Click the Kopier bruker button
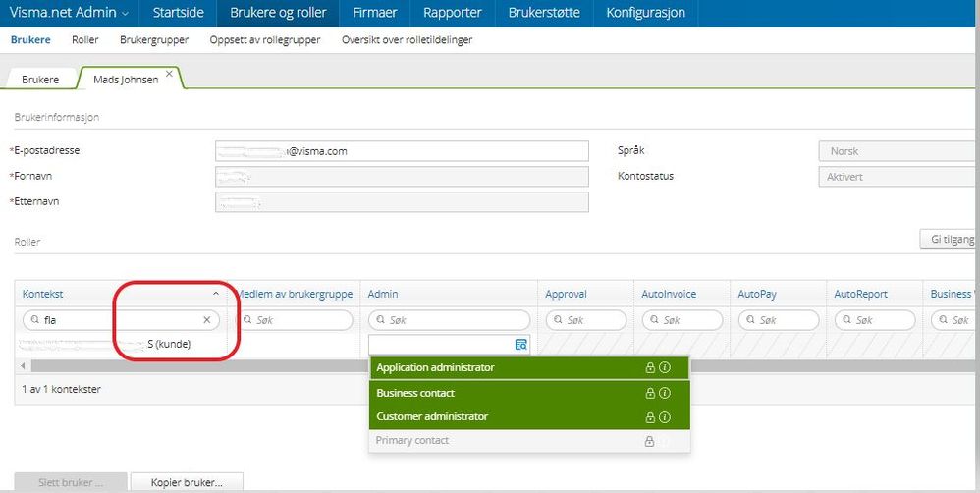The height and width of the screenshot is (493, 980). (x=187, y=482)
